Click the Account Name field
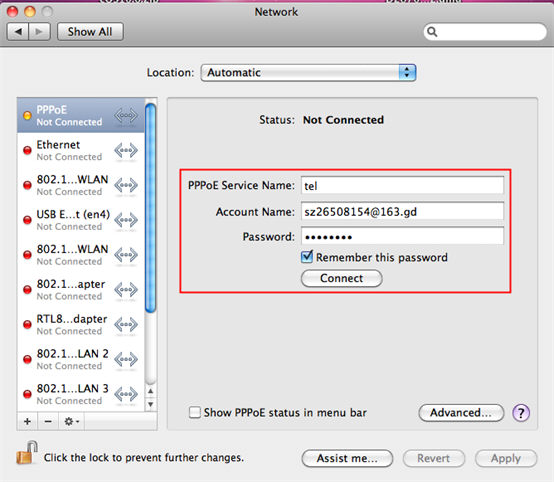Image resolution: width=554 pixels, height=482 pixels. tap(402, 211)
